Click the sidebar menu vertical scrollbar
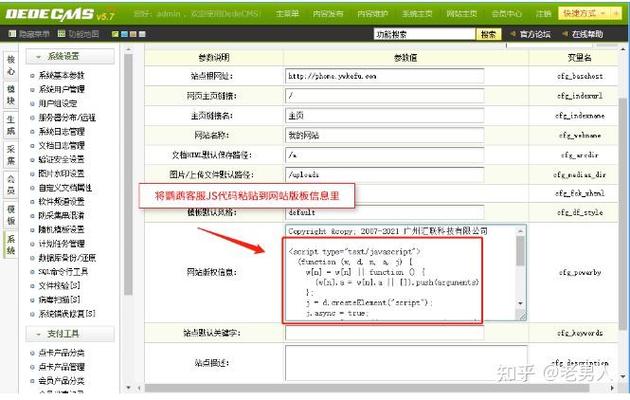 (128, 175)
